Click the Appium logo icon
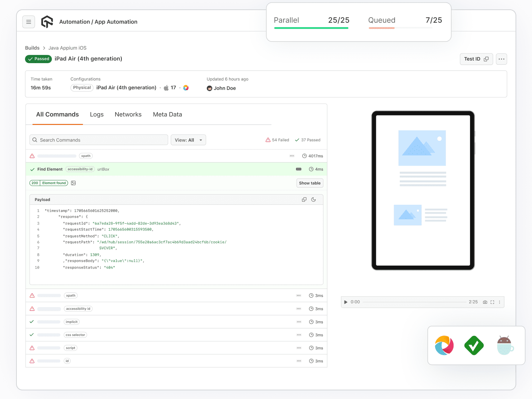 coord(444,345)
